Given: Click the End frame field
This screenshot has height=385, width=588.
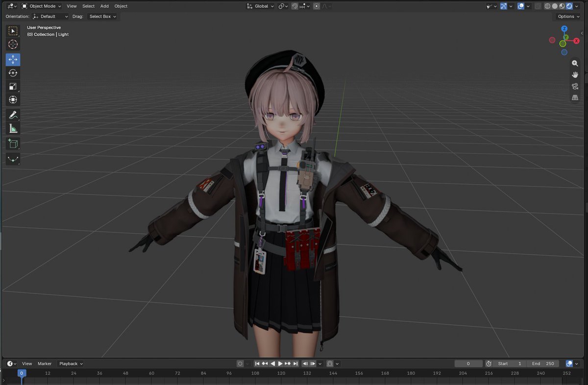Looking at the screenshot, I should [x=543, y=363].
